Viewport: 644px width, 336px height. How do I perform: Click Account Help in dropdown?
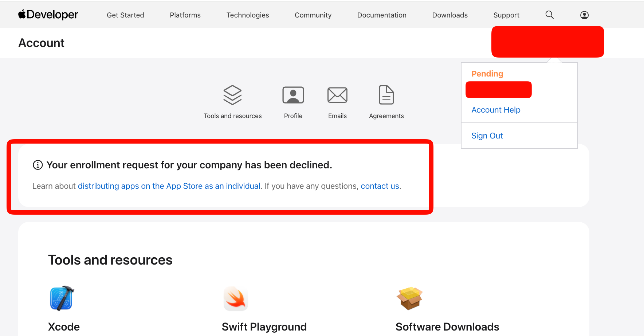coord(496,110)
